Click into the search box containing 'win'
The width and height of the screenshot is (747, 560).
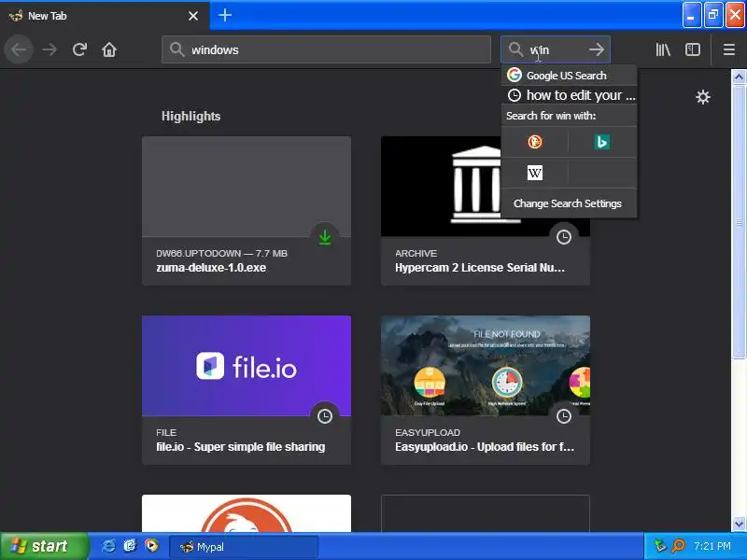(556, 49)
